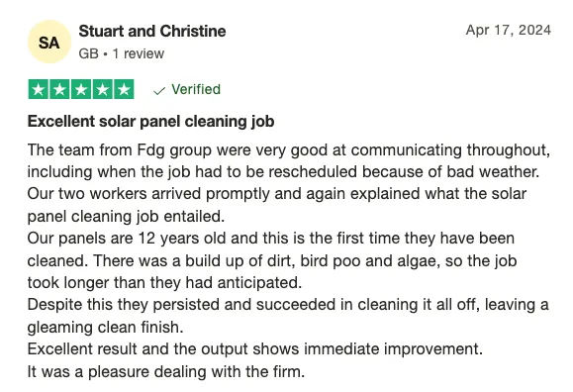Viewport: 573px width, 392px height.
Task: Click the line about panels being 12 years old
Action: (271, 239)
